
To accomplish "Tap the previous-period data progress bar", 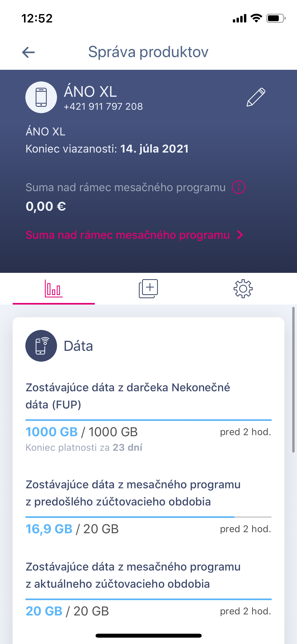I will 148,517.
